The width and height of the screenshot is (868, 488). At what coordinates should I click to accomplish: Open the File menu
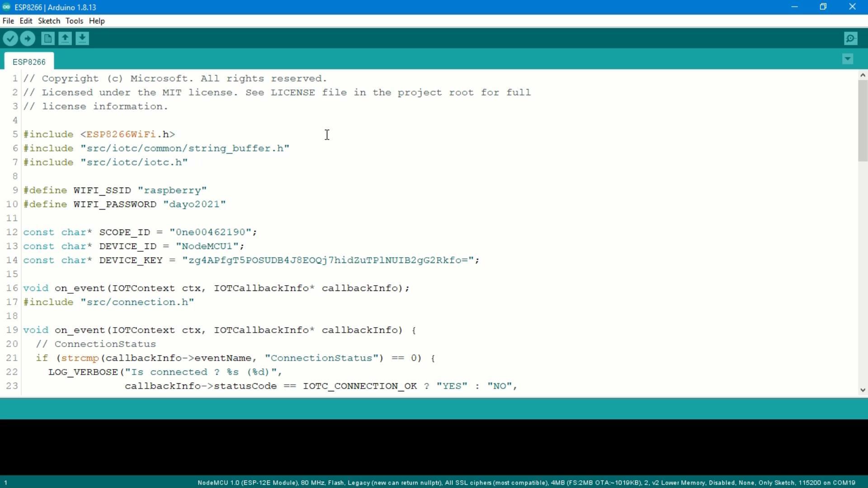click(8, 21)
